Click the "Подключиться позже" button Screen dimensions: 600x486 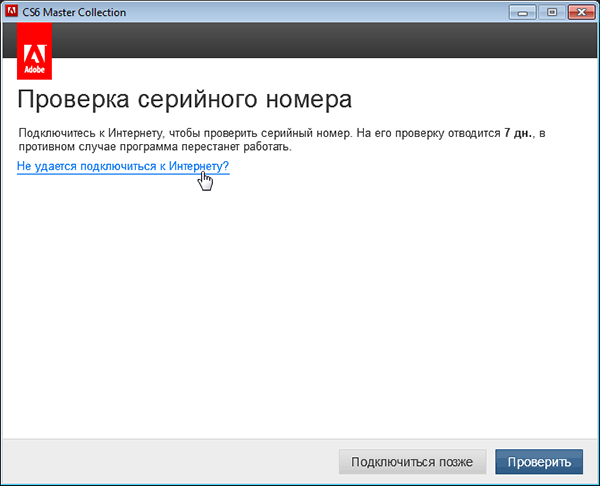[412, 462]
